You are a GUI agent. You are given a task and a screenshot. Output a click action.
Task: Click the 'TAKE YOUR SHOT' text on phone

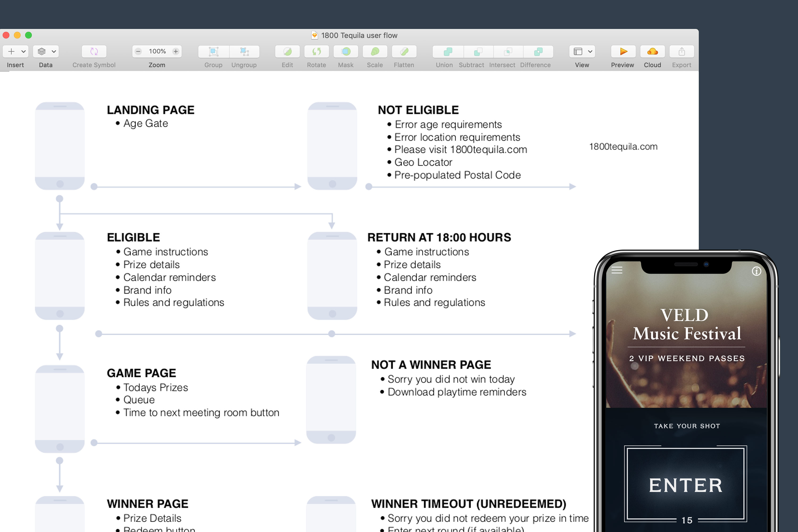687,426
